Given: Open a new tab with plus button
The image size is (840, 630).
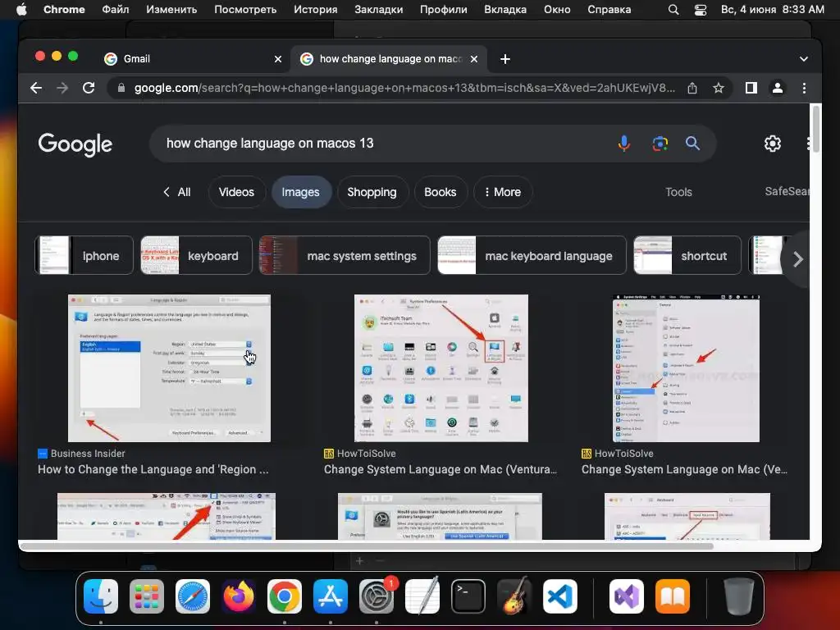Looking at the screenshot, I should pos(505,59).
